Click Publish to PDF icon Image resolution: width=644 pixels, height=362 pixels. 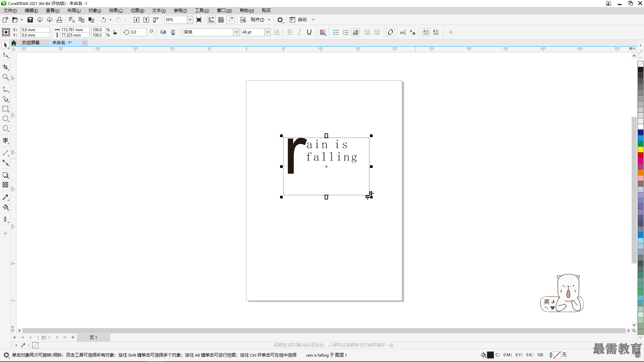(x=156, y=20)
